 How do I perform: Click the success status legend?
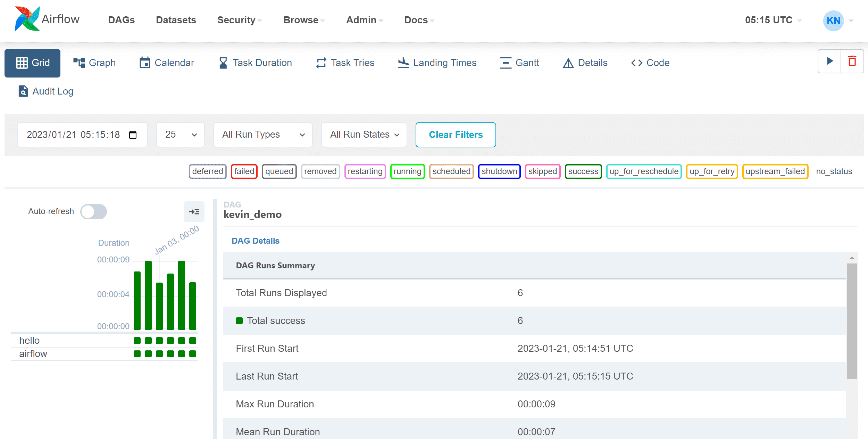tap(583, 171)
